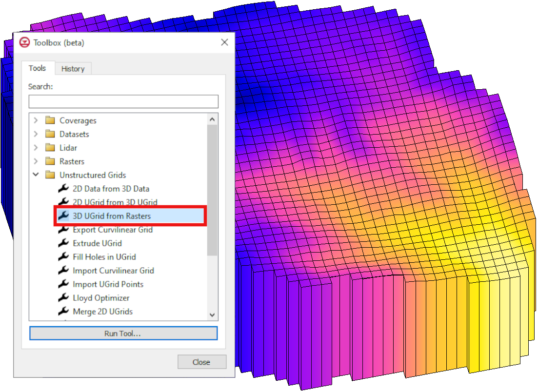The width and height of the screenshot is (538, 392).
Task: Select the Import Curvilinear Grid tool icon
Action: pyautogui.click(x=62, y=271)
